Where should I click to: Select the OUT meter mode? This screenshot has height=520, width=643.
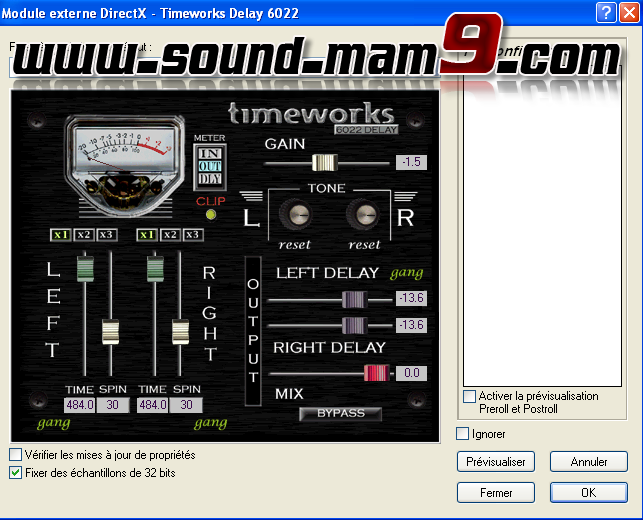(210, 166)
